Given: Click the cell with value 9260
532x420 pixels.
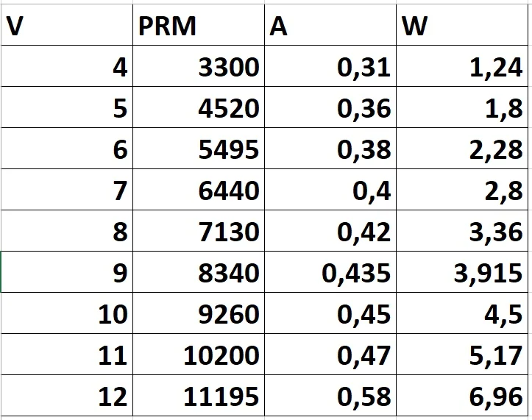Looking at the screenshot, I should 199,313.
